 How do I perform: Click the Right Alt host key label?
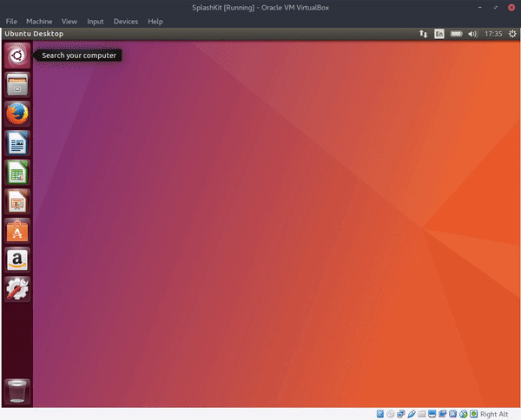click(x=494, y=414)
